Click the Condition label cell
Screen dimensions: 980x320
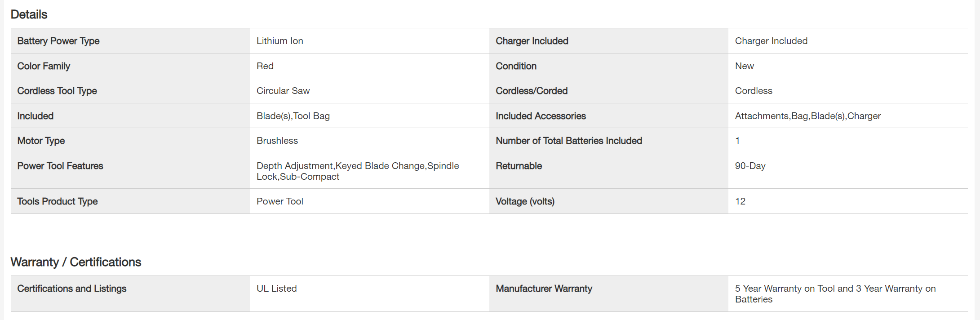coord(516,66)
